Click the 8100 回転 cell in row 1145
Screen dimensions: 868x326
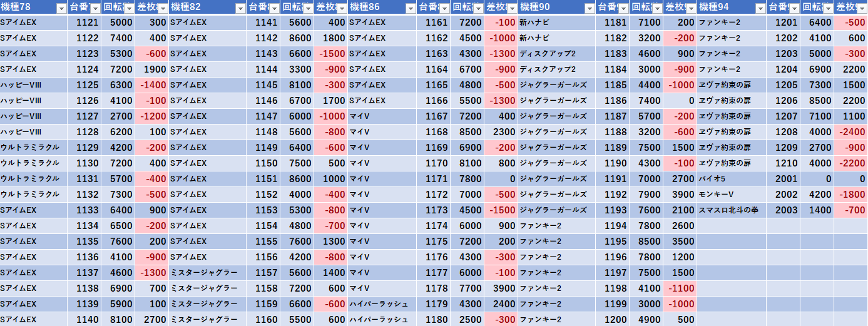pos(297,85)
